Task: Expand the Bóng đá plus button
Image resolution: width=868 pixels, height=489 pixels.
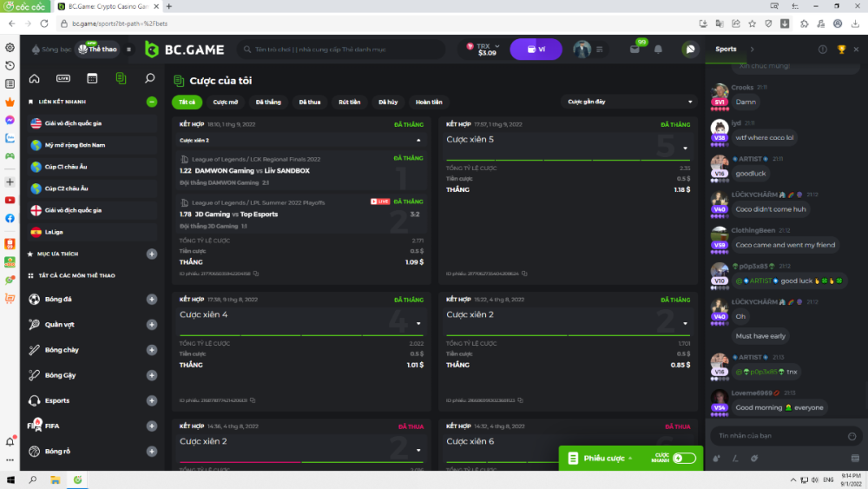Action: [x=152, y=300]
